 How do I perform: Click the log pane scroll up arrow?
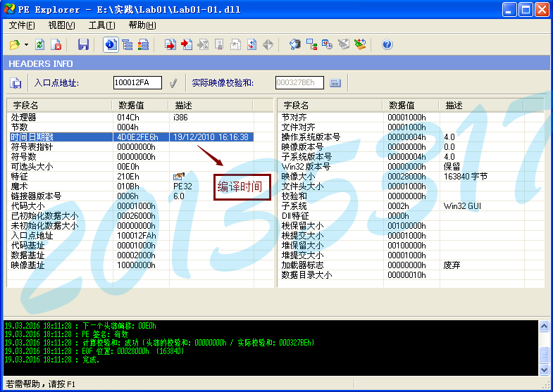point(544,327)
